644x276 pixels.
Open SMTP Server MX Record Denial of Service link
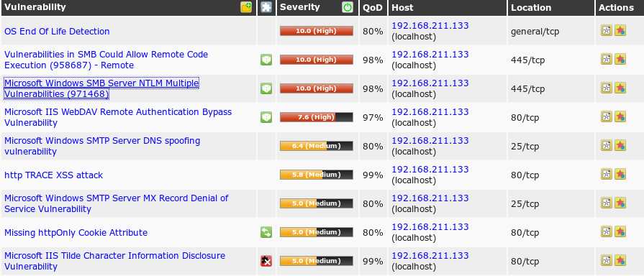[x=117, y=203]
